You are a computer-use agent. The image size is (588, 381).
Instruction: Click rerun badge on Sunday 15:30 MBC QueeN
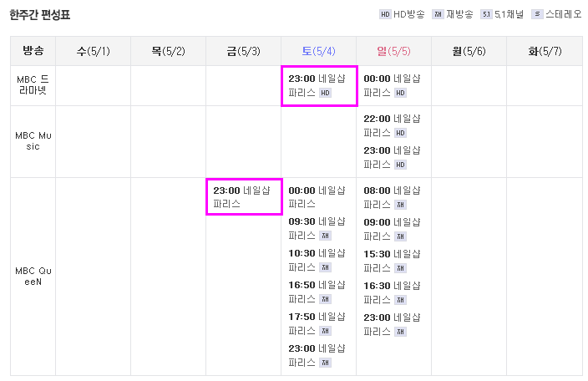[400, 268]
